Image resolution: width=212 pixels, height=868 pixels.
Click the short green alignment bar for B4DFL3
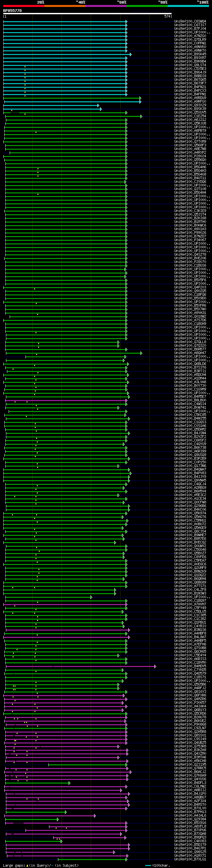pos(37,783)
